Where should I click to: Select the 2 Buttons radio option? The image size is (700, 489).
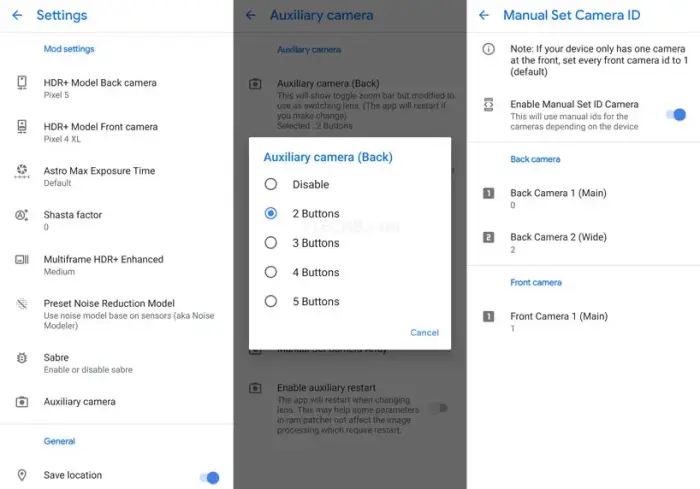271,213
